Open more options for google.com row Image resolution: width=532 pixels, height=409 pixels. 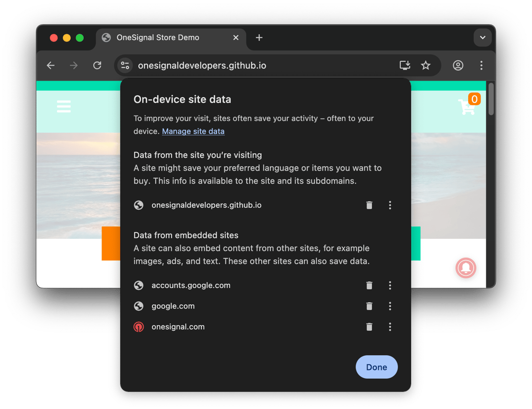pyautogui.click(x=390, y=306)
